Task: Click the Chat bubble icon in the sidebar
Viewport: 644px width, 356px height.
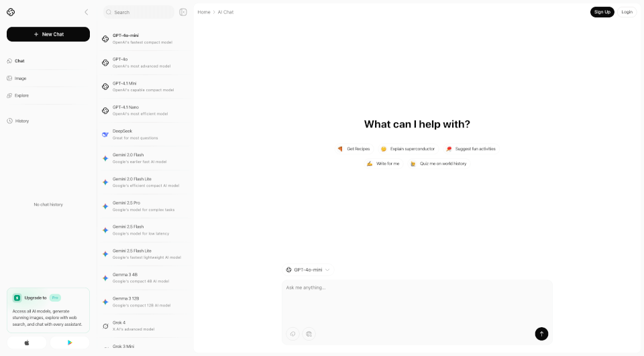Action: click(x=9, y=61)
